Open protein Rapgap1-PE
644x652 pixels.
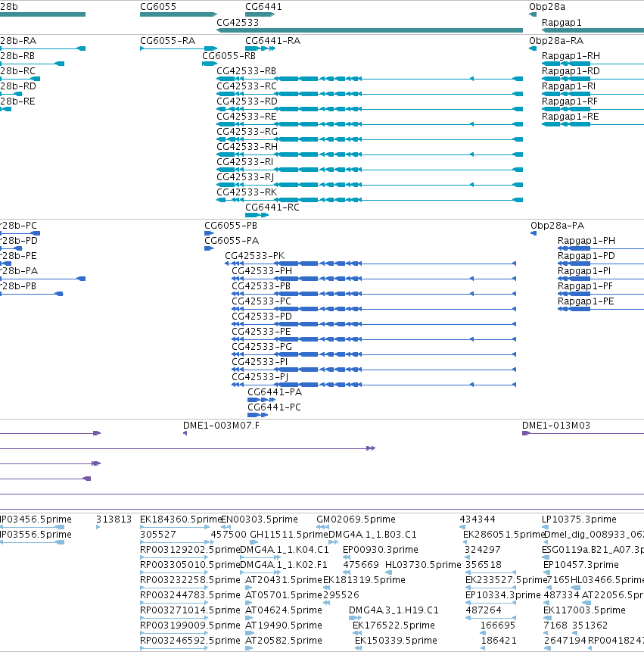(586, 301)
